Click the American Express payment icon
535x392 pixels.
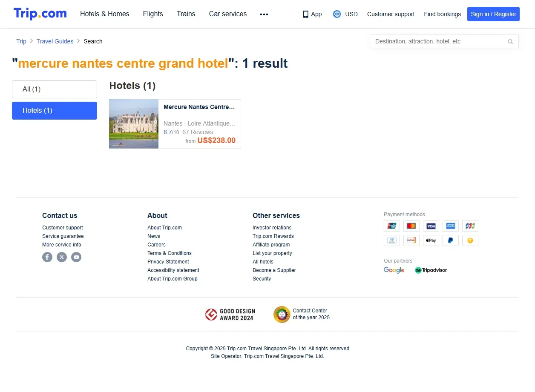pos(451,226)
